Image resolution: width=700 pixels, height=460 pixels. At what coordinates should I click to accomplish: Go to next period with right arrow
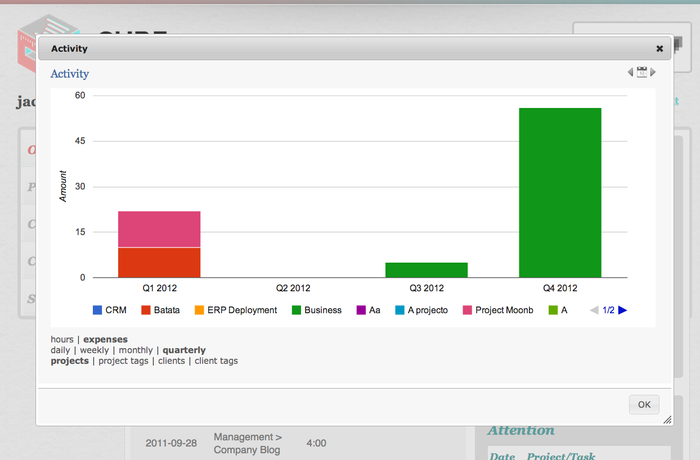(653, 73)
